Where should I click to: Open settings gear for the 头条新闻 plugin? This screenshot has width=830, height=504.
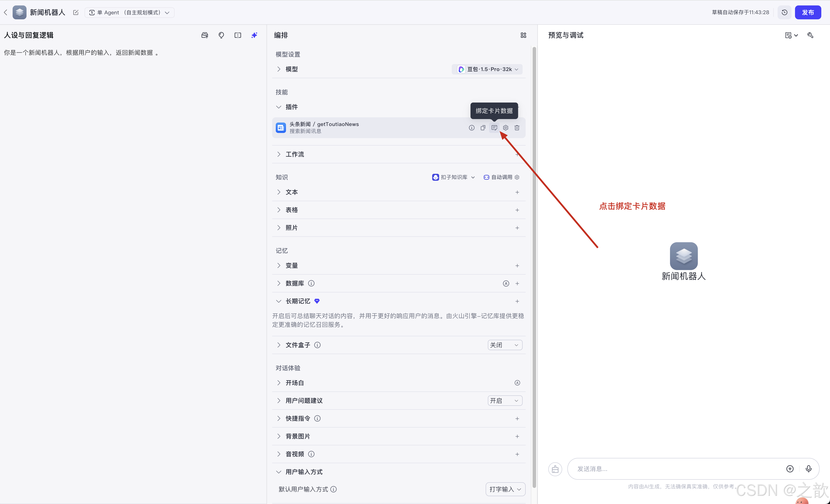pos(505,128)
